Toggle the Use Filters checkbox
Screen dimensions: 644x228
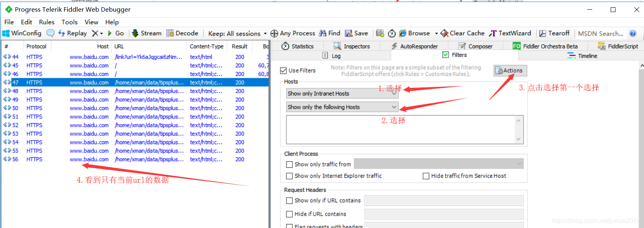pos(283,71)
